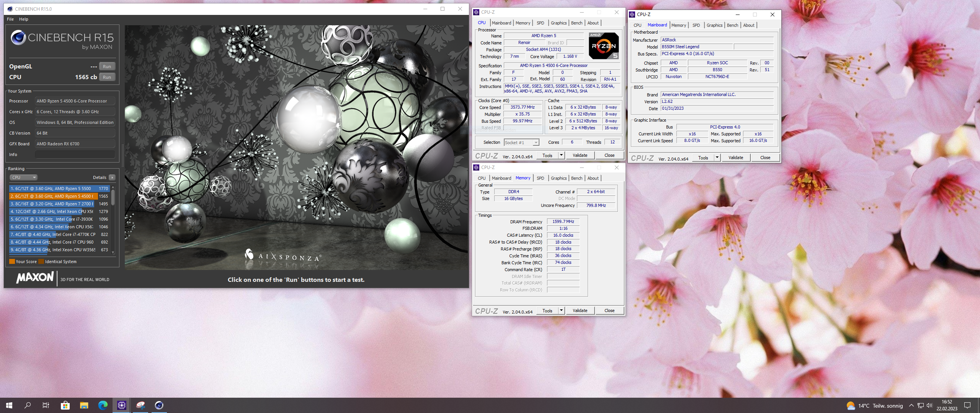980x413 pixels.
Task: Open File Explorer from taskbar
Action: pos(84,405)
